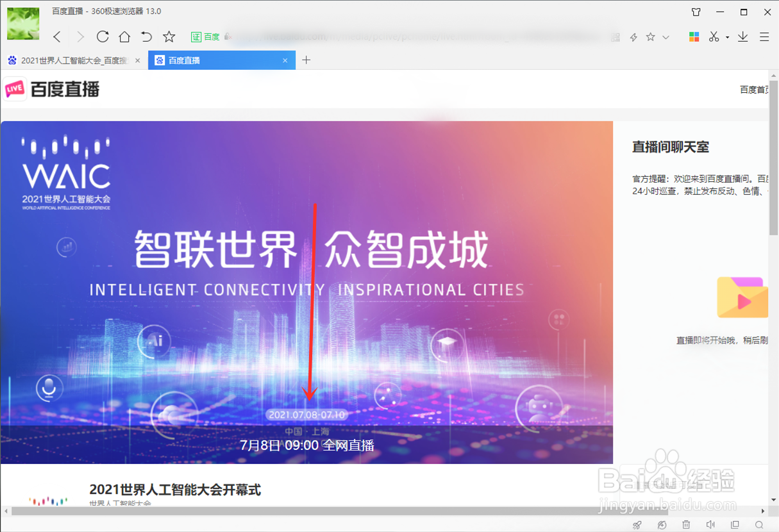This screenshot has height=532, width=779.
Task: Click the lightning speed mode icon
Action: (x=634, y=37)
